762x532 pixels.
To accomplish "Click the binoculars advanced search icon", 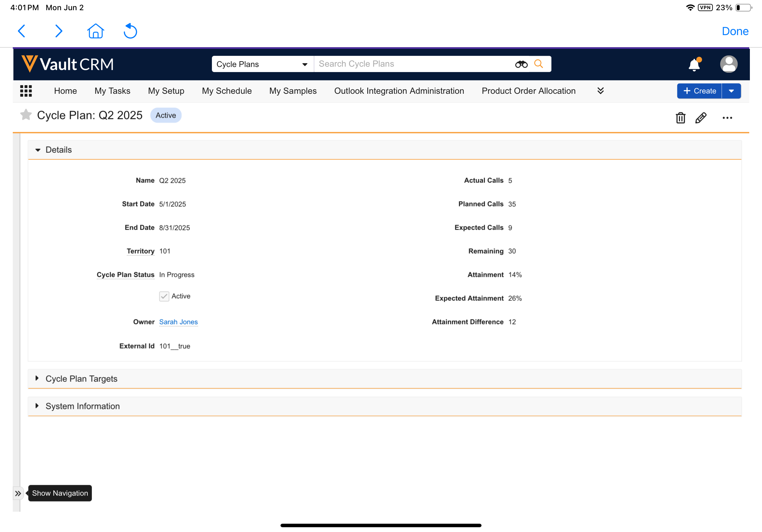I will [x=521, y=64].
